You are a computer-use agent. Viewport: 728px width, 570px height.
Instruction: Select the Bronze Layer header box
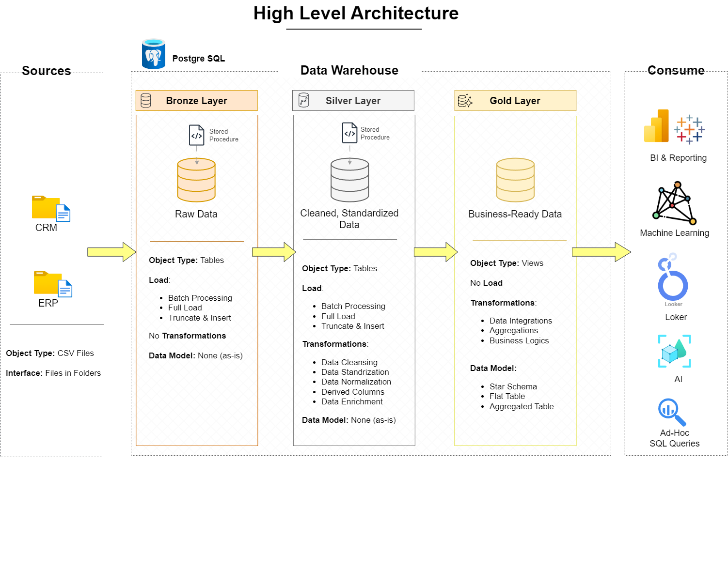196,101
